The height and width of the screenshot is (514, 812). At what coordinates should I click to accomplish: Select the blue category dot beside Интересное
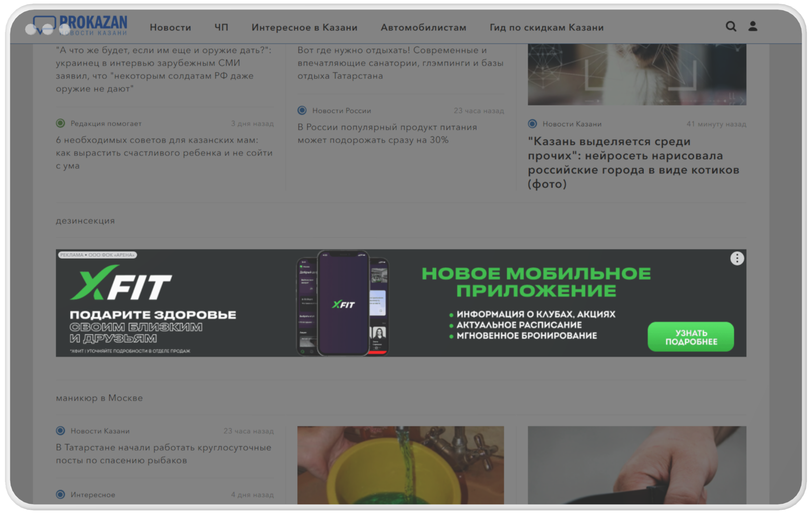tap(60, 495)
